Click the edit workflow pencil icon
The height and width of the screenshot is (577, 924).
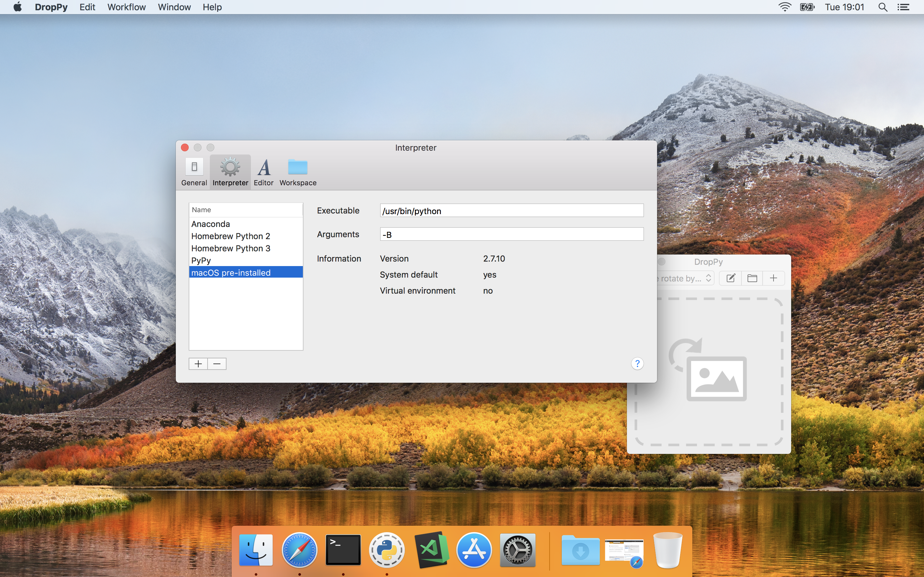[731, 278]
